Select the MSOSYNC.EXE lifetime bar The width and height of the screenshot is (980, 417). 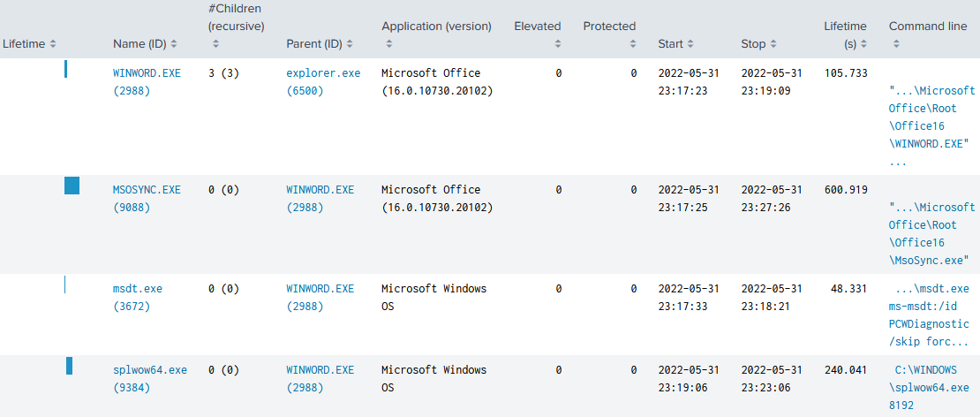(x=72, y=186)
